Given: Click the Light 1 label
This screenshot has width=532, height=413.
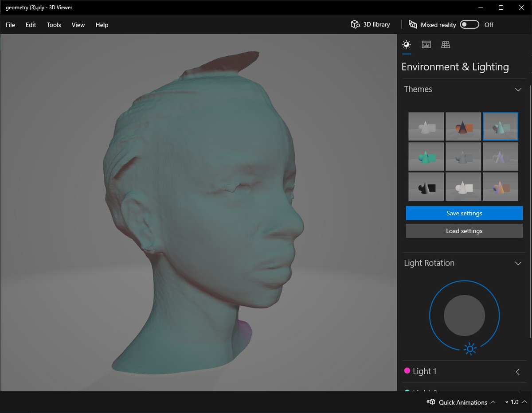Looking at the screenshot, I should [x=425, y=371].
